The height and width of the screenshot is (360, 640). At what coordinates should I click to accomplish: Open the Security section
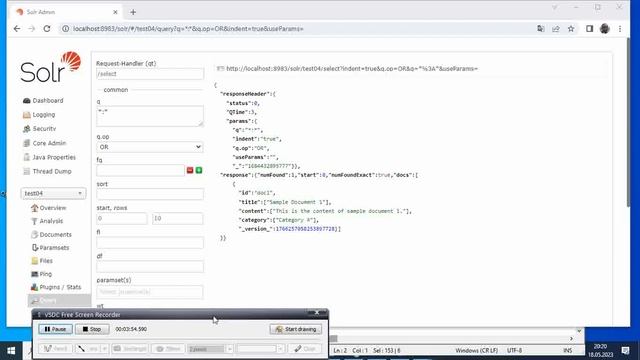[x=40, y=129]
